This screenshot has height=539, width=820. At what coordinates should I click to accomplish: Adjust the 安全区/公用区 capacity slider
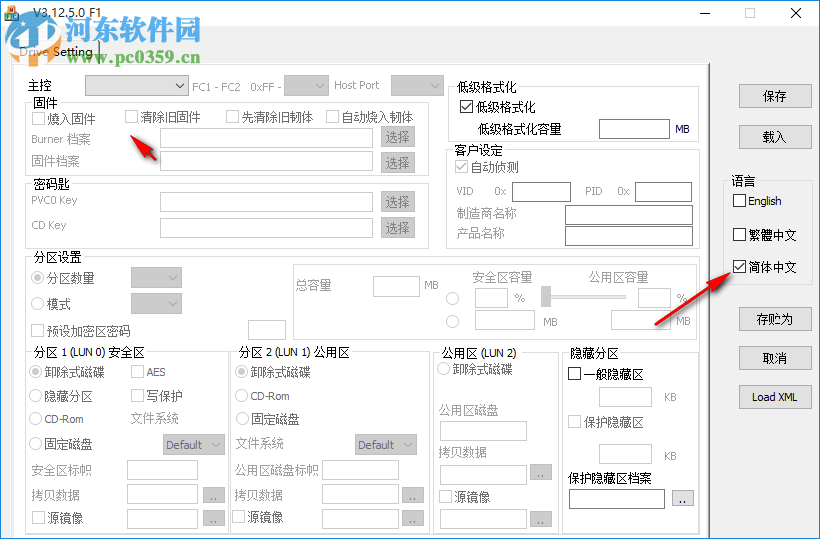546,296
